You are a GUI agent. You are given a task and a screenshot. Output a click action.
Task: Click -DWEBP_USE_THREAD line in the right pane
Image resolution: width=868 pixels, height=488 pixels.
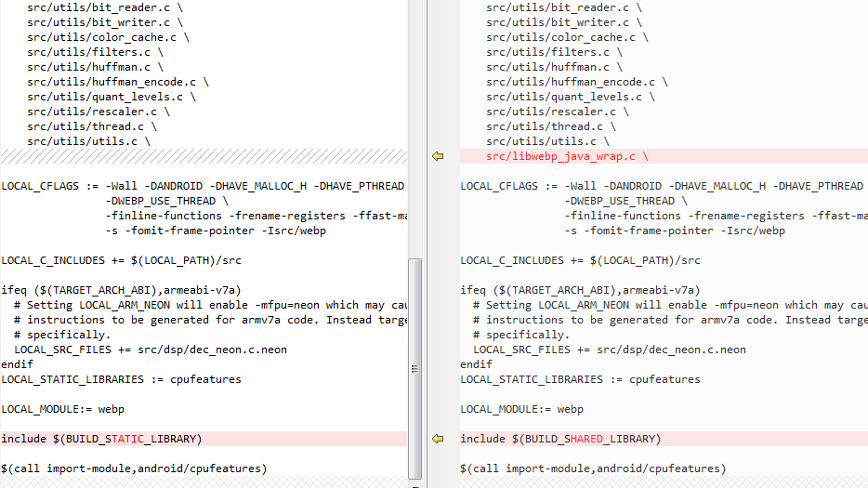[625, 201]
